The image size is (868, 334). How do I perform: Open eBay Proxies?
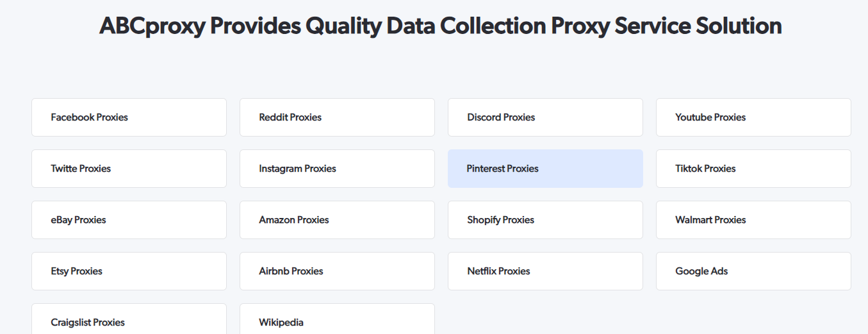tap(129, 220)
